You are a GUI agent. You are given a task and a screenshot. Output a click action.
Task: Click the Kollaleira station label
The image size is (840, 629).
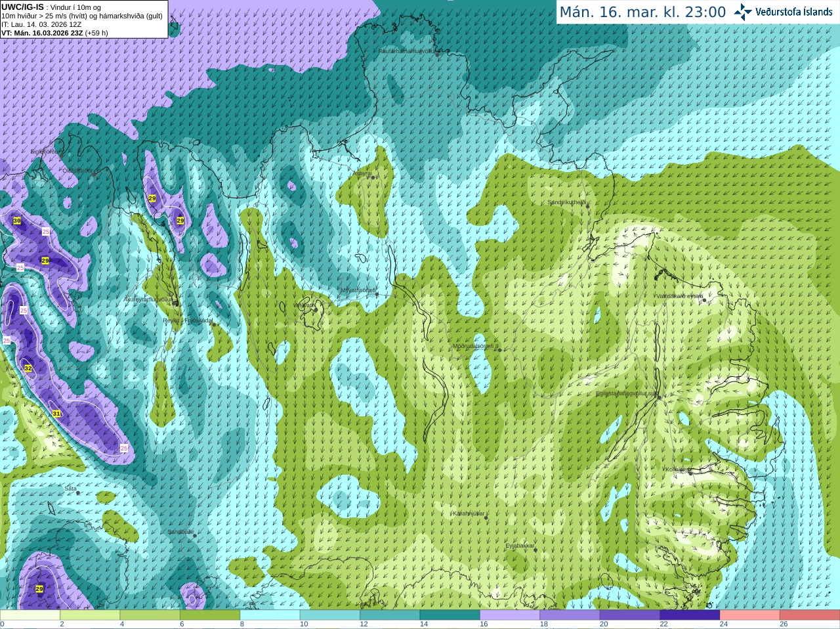677,469
